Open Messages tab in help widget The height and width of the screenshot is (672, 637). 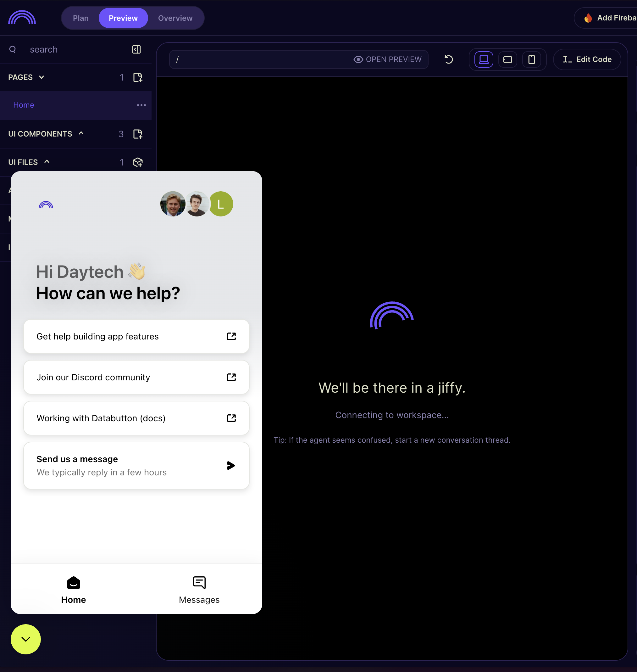pos(199,590)
